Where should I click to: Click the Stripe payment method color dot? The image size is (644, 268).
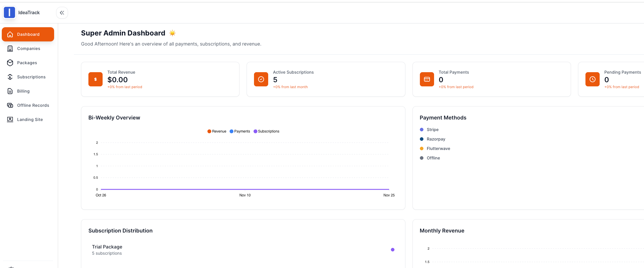(422, 130)
